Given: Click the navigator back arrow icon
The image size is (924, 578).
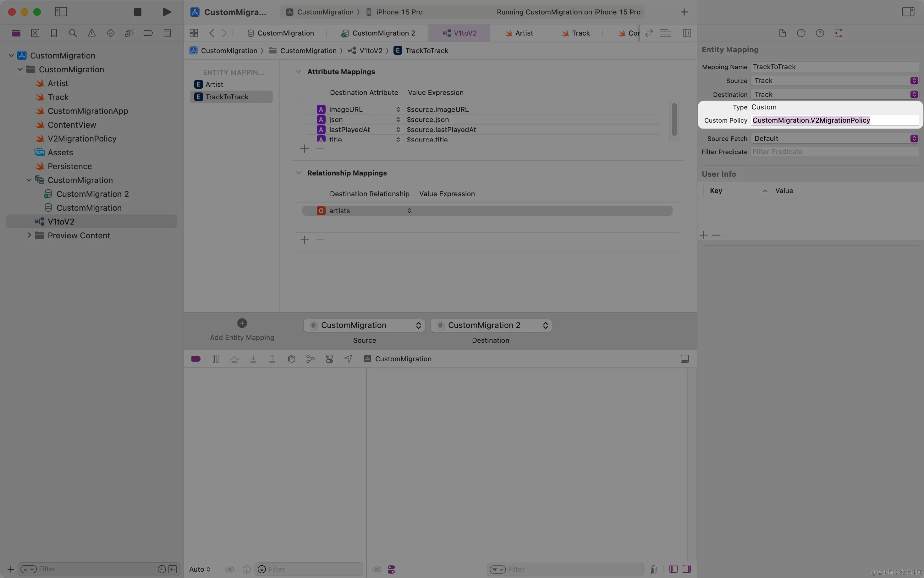Looking at the screenshot, I should coord(212,33).
